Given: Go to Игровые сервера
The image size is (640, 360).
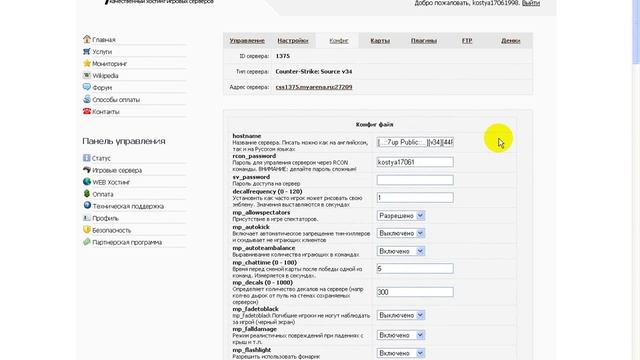Looking at the screenshot, I should click(x=117, y=170).
